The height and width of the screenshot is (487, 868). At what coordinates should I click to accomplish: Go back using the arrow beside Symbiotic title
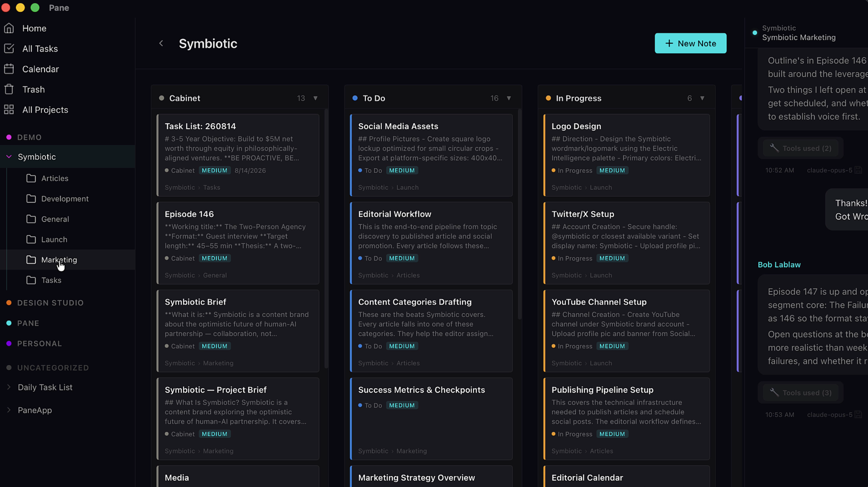point(161,43)
